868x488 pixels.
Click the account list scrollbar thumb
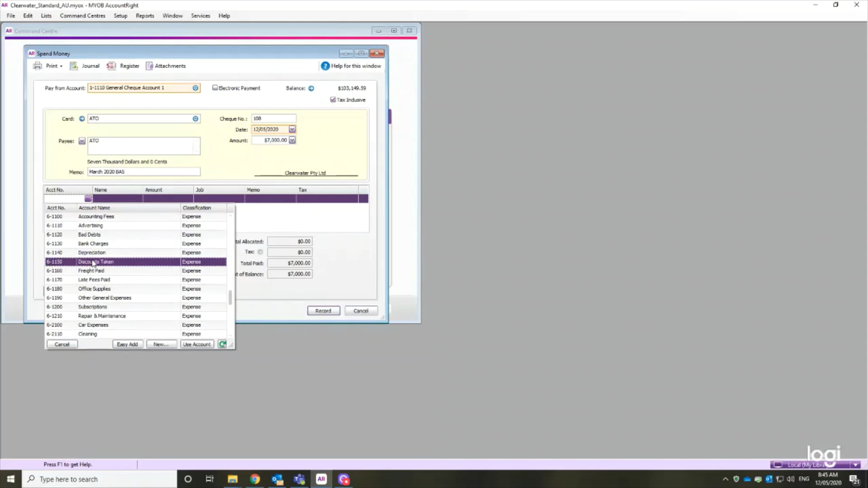pos(230,297)
